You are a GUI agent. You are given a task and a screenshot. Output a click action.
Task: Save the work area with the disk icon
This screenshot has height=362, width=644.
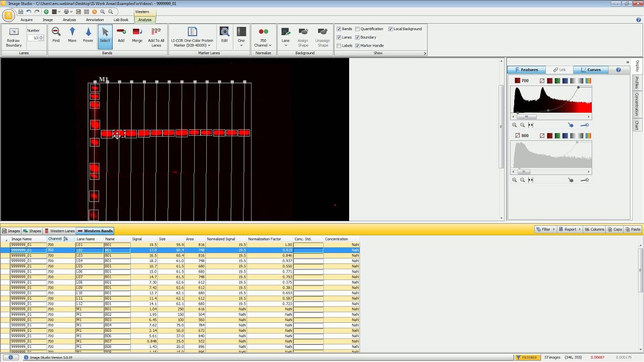[21, 12]
